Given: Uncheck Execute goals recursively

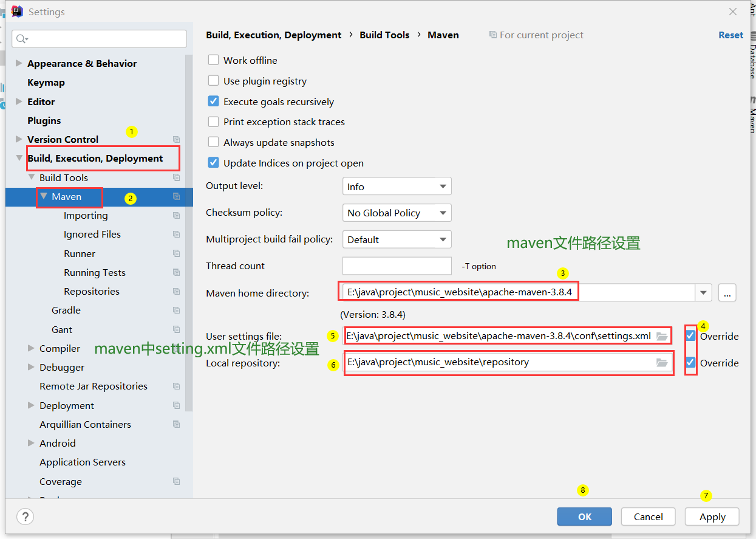Looking at the screenshot, I should [213, 101].
